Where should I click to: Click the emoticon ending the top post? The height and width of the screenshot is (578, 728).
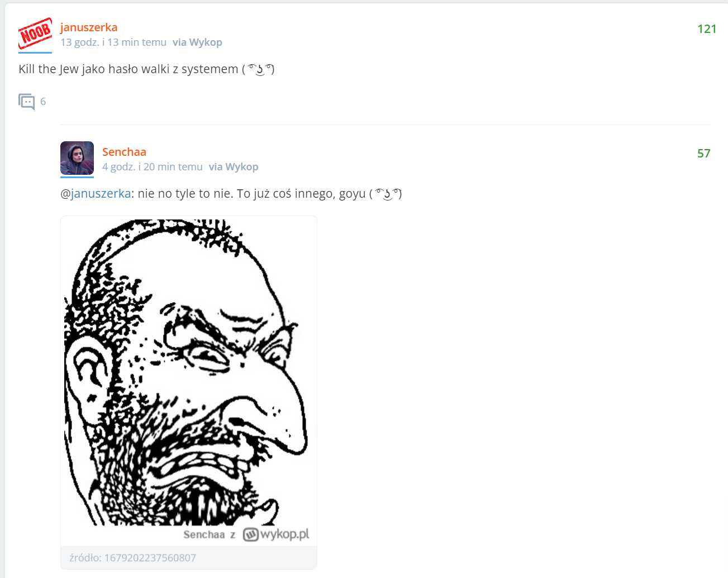pos(258,69)
